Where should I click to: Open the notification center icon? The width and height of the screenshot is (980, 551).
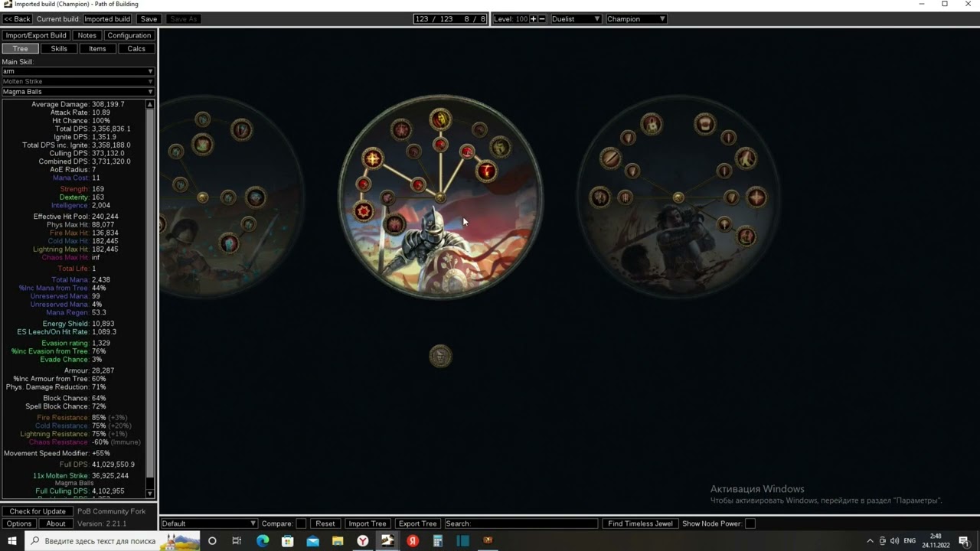click(964, 541)
